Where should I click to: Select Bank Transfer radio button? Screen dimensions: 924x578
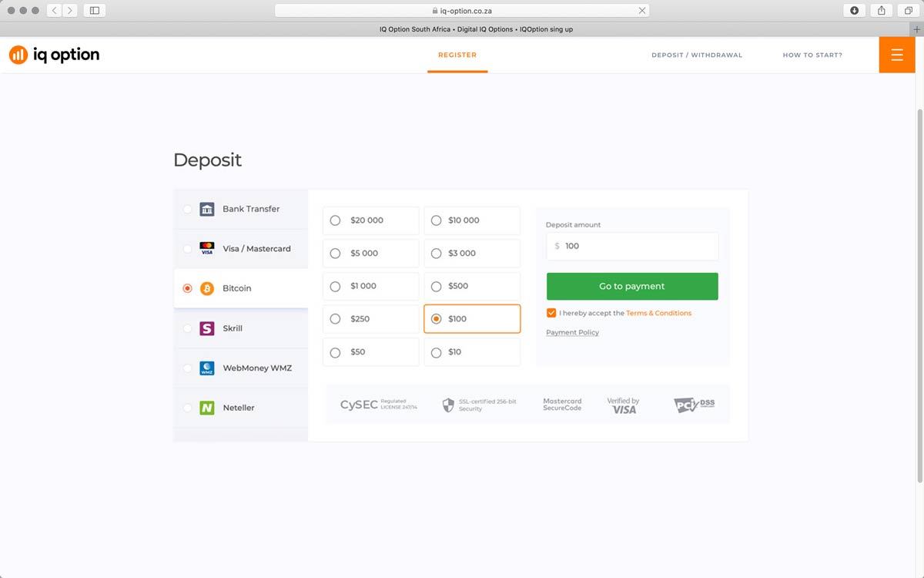tap(188, 209)
